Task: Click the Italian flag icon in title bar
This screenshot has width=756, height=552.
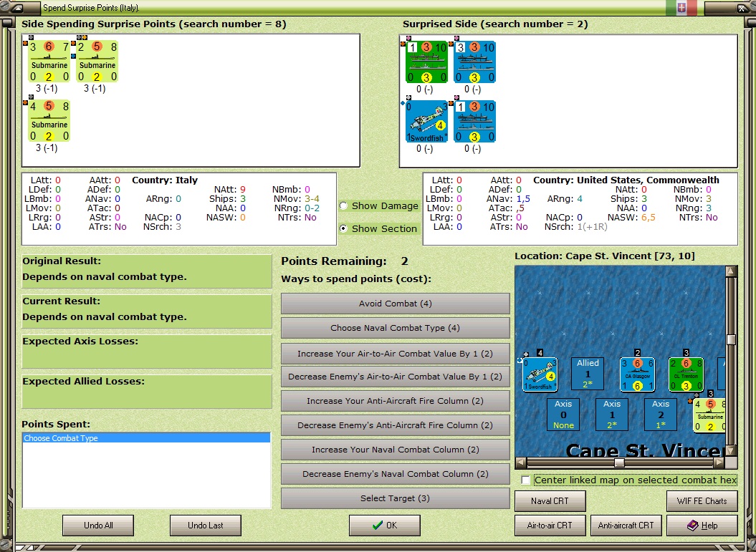Action: pos(681,8)
